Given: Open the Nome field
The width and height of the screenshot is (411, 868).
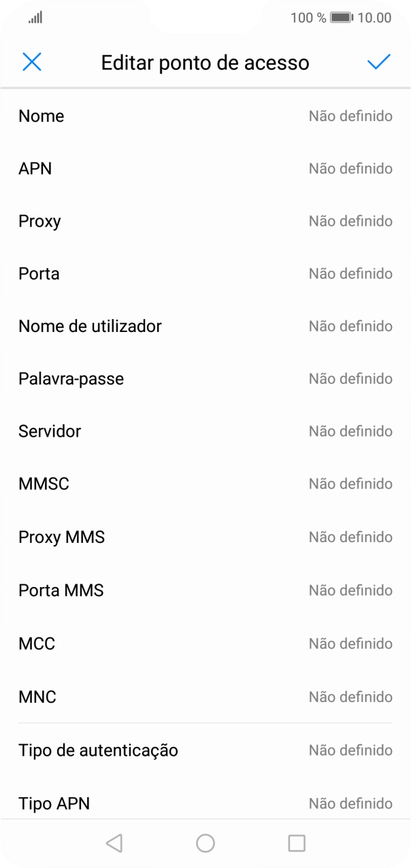Looking at the screenshot, I should point(205,116).
